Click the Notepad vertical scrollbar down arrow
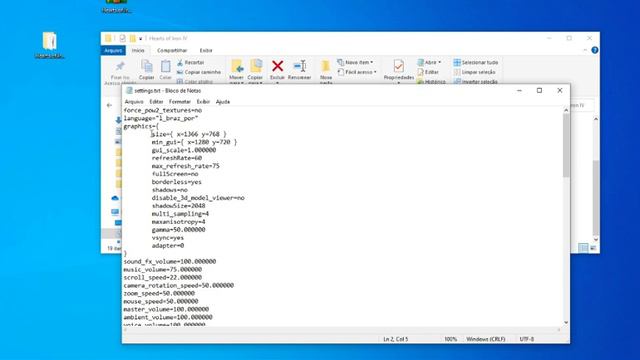Image resolution: width=640 pixels, height=360 pixels. click(x=566, y=322)
